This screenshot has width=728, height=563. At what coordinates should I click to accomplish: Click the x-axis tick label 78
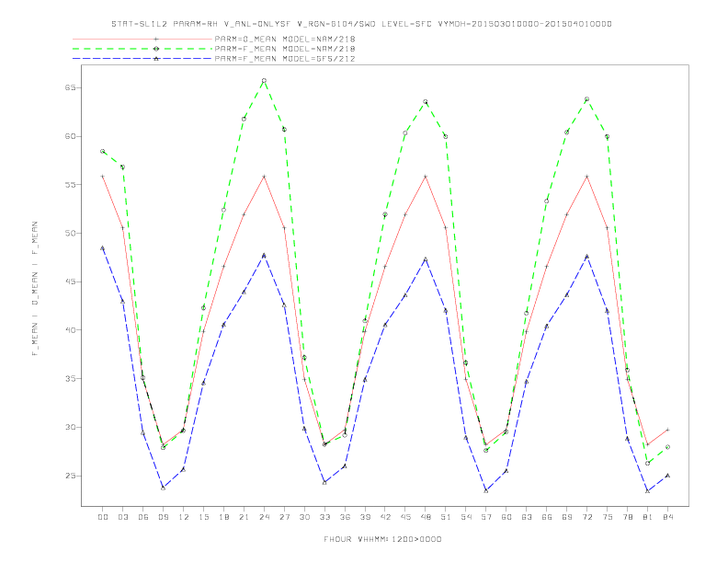(x=628, y=517)
